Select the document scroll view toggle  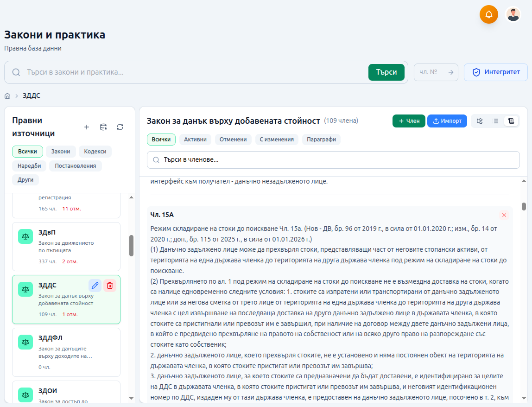coord(511,121)
